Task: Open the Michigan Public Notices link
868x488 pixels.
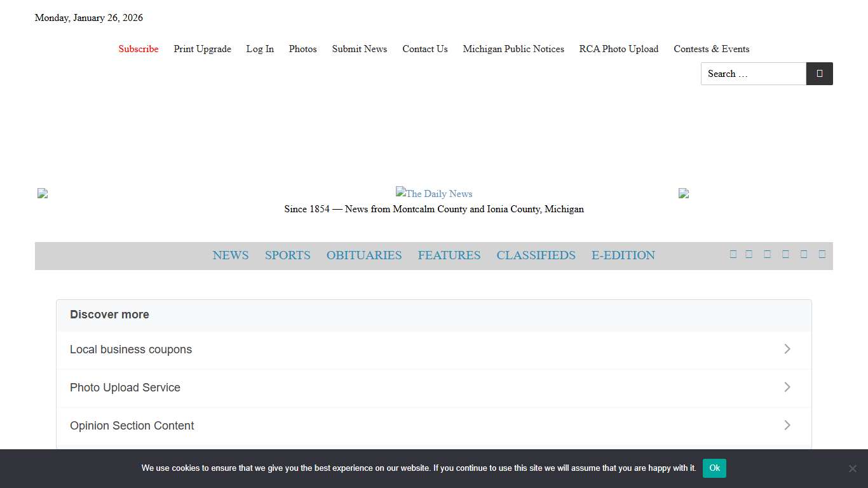Action: coord(513,49)
